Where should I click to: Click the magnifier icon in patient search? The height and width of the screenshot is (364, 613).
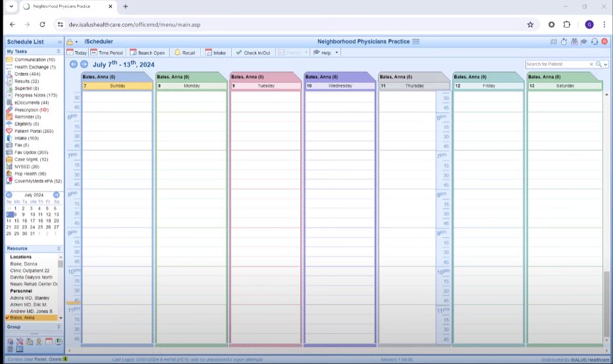(598, 65)
